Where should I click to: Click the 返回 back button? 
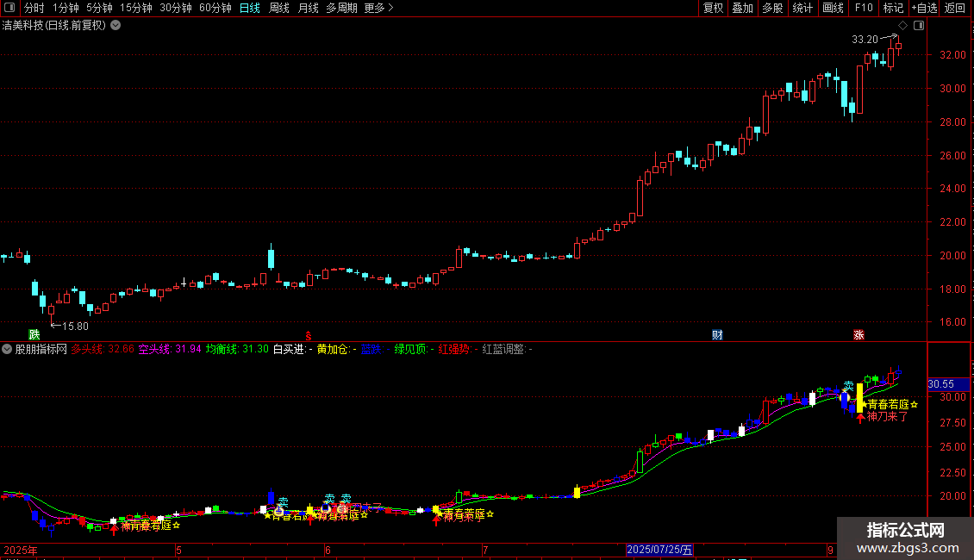[x=955, y=8]
